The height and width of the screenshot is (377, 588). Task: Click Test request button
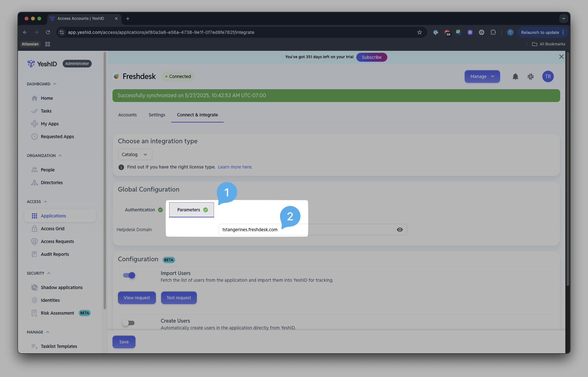click(x=179, y=298)
